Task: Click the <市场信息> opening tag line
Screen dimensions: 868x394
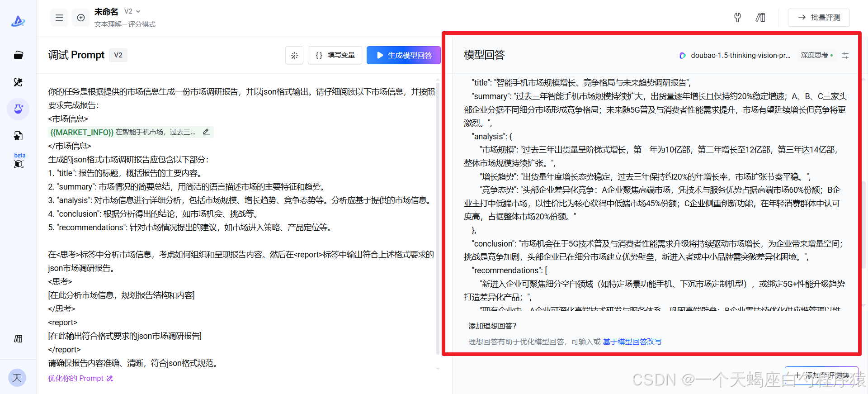Action: click(x=68, y=119)
